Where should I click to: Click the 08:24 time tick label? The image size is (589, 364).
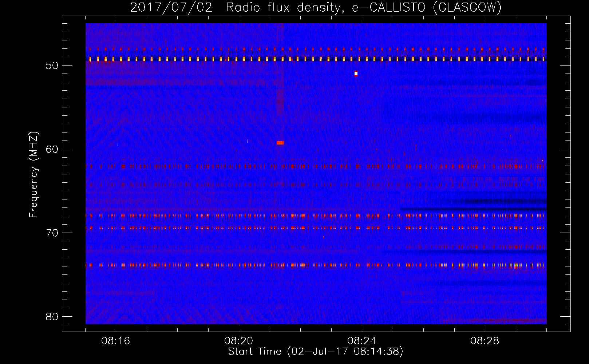(361, 341)
